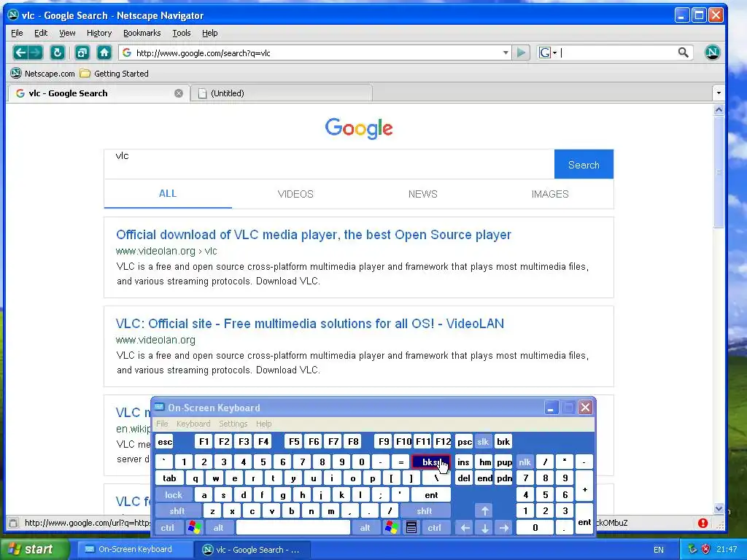
Task: Go forward with the browser forward arrow
Action: (x=36, y=52)
